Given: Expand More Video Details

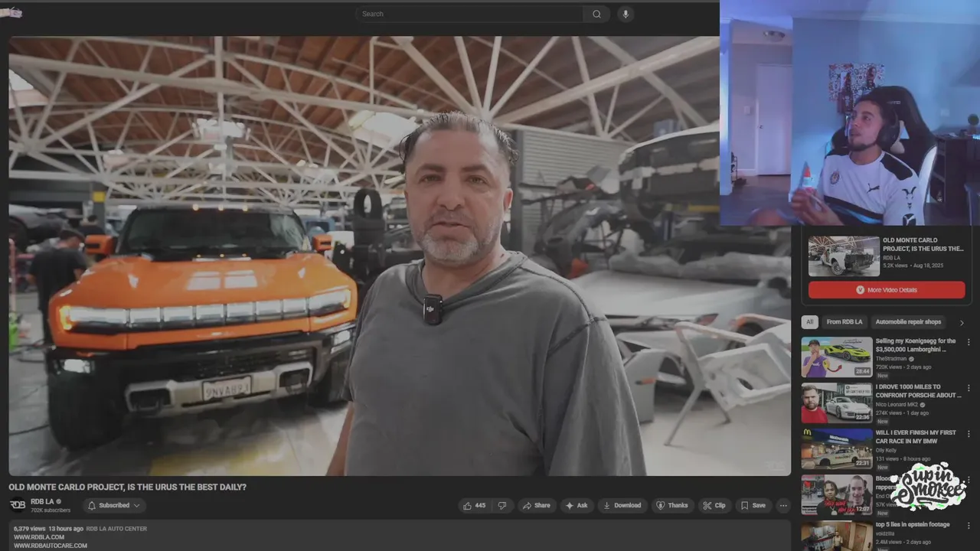Looking at the screenshot, I should coord(887,290).
